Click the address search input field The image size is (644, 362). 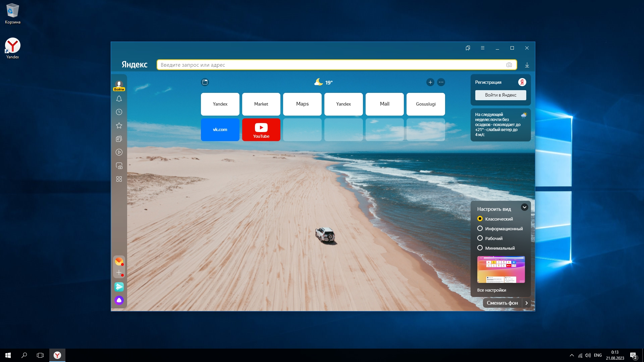(332, 65)
